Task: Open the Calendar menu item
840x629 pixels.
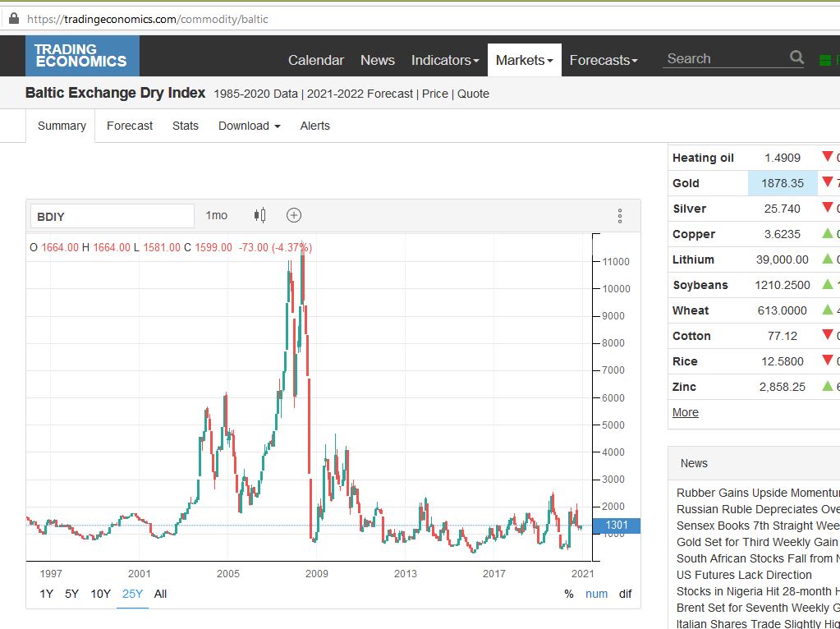Action: point(315,59)
